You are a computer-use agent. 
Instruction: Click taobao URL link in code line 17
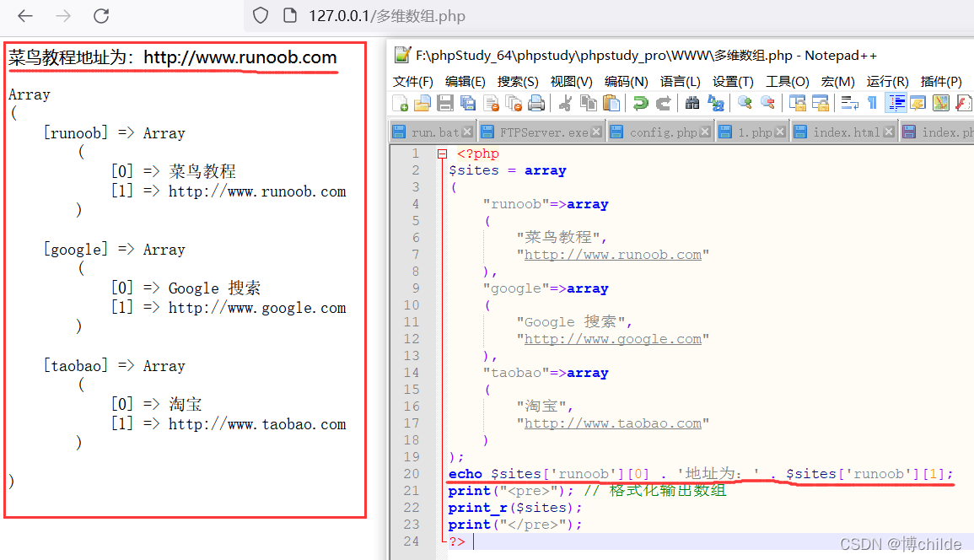click(612, 423)
